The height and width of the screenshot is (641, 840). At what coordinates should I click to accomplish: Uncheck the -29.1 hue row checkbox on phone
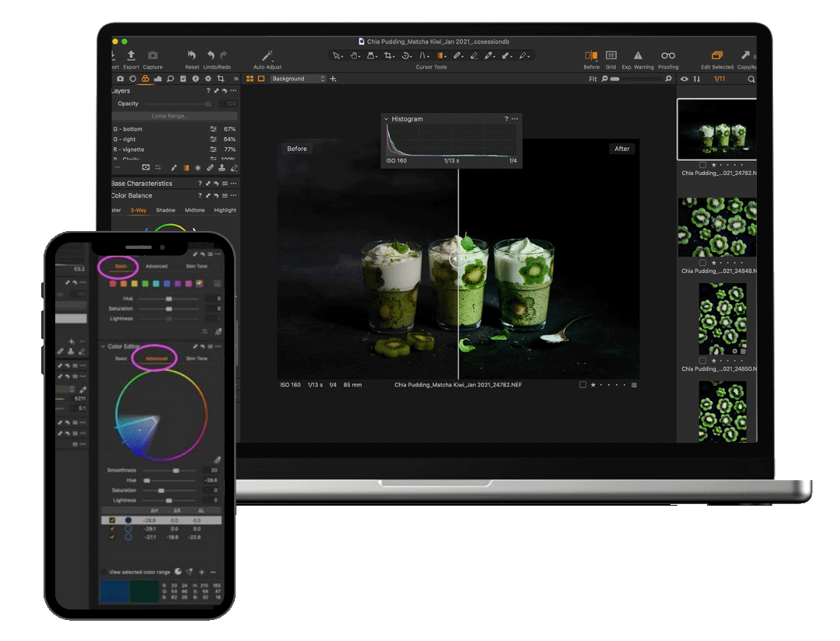112,528
